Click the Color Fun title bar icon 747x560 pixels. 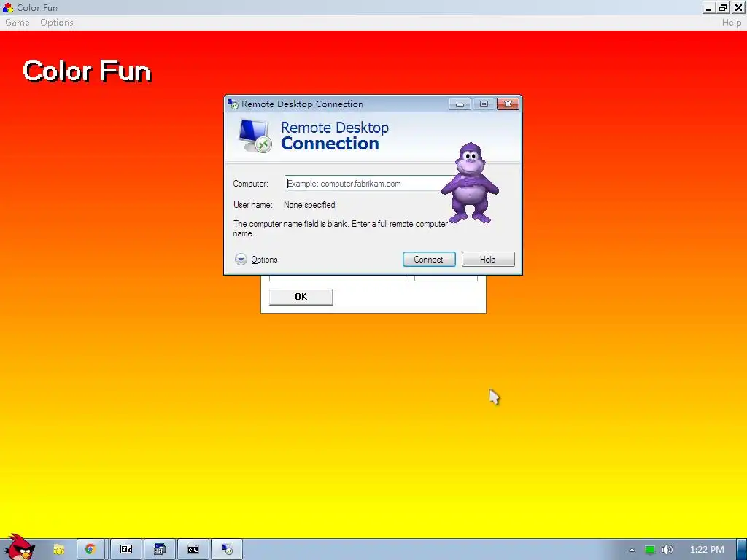(x=7, y=7)
